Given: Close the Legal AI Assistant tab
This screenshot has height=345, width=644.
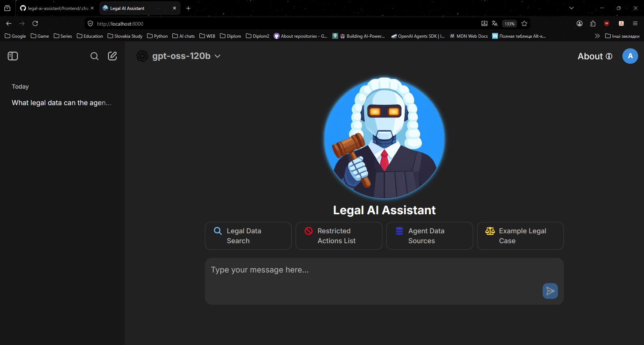Looking at the screenshot, I should pos(175,8).
